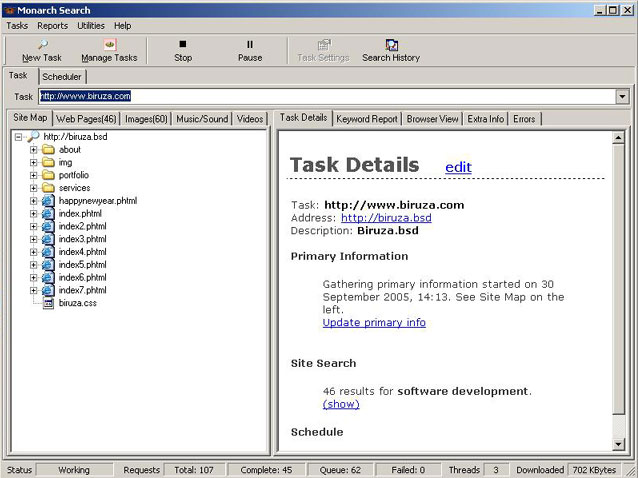Screen dimensions: 638x478
Task: Open the Music/Sound tab
Action: coord(202,119)
